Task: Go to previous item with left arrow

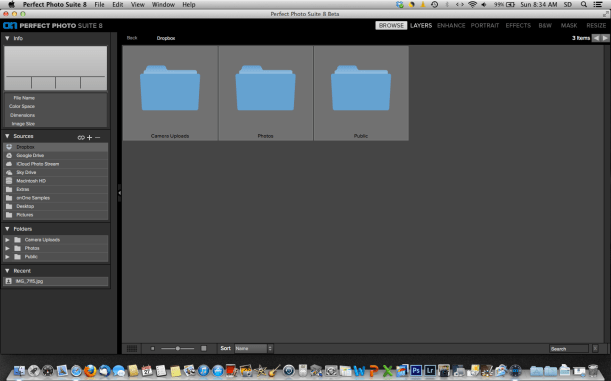Action: [x=596, y=38]
